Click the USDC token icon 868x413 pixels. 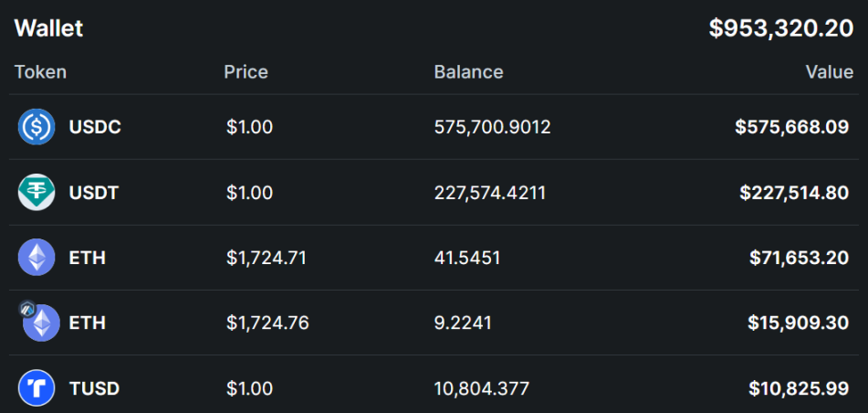(x=37, y=127)
